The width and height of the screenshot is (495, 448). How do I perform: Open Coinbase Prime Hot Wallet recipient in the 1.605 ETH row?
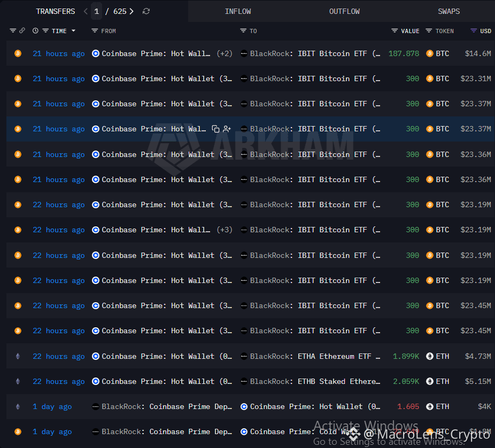pos(315,407)
